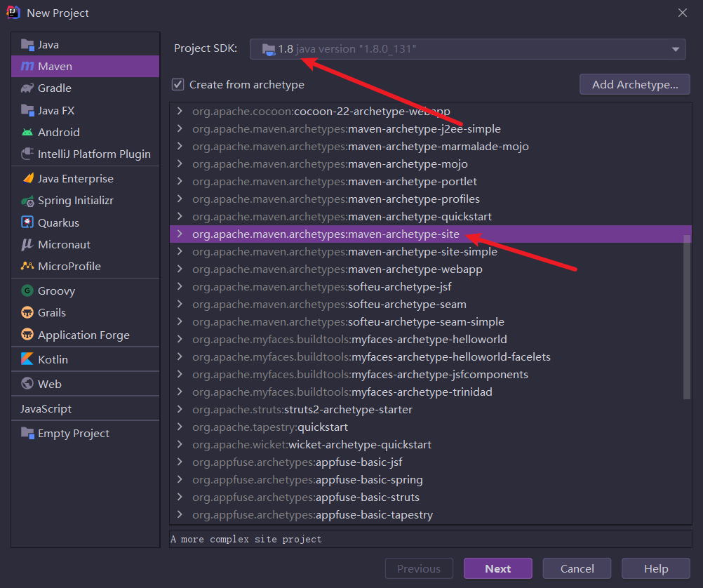Select Gradle in project type list
The height and width of the screenshot is (588, 703).
point(85,88)
